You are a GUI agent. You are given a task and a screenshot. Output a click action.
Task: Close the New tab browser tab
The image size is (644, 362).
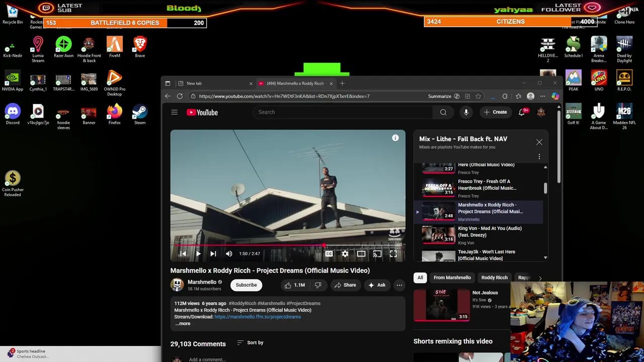click(251, 83)
